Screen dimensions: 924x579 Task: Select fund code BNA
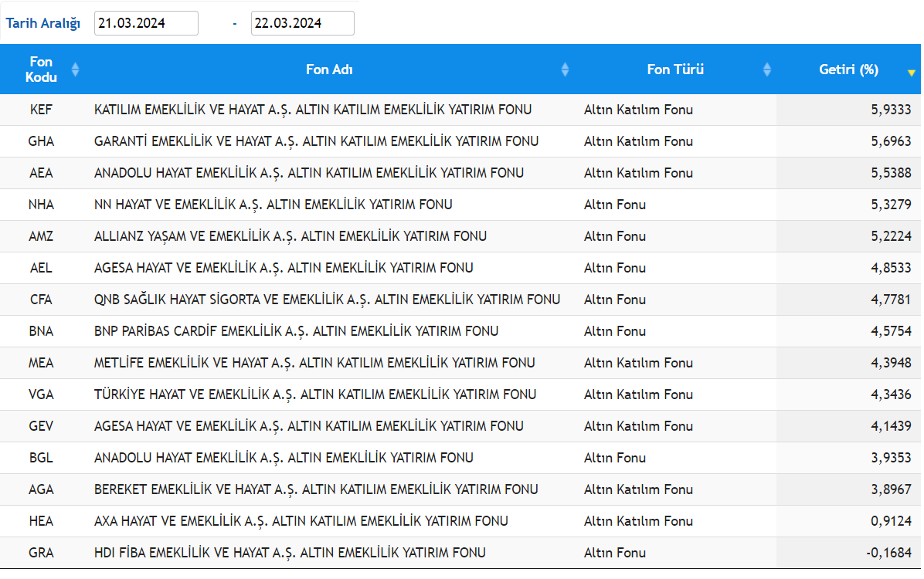pos(41,332)
